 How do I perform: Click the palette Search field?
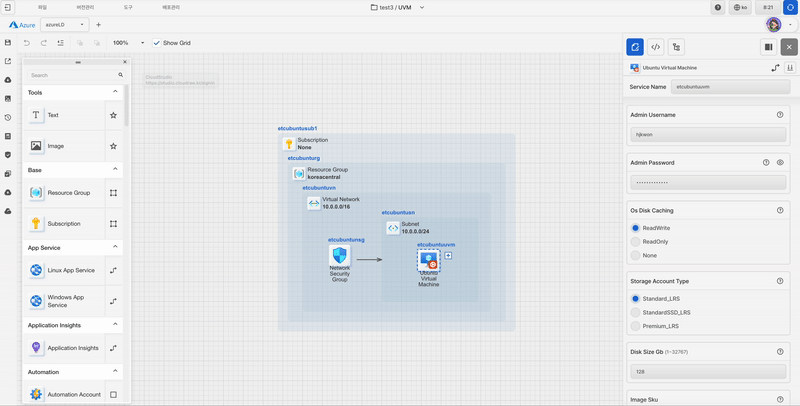pos(71,75)
